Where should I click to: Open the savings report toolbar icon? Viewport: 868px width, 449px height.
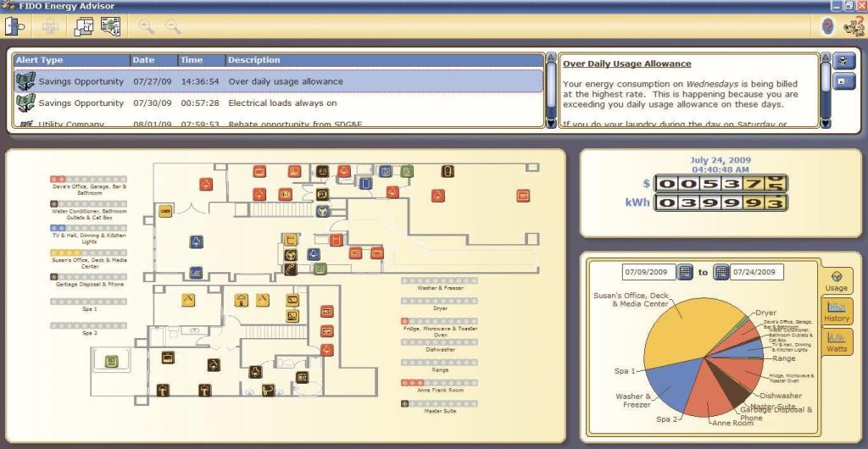(109, 27)
